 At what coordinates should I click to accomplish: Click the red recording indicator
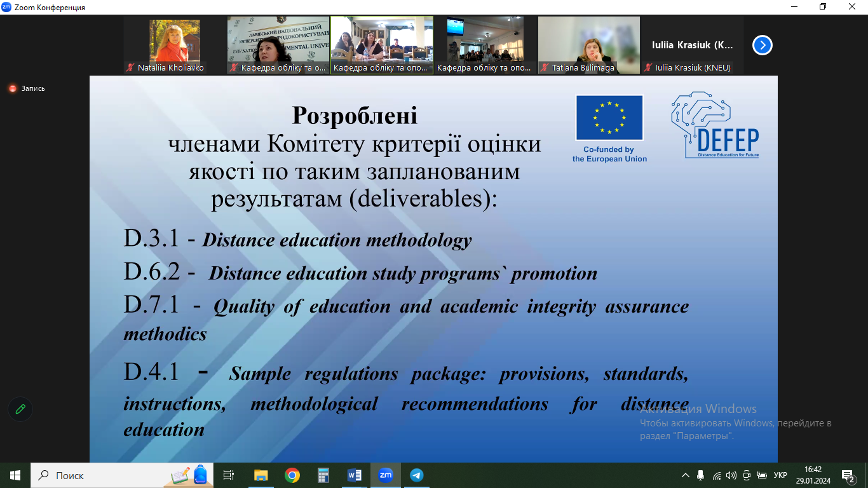tap(13, 88)
